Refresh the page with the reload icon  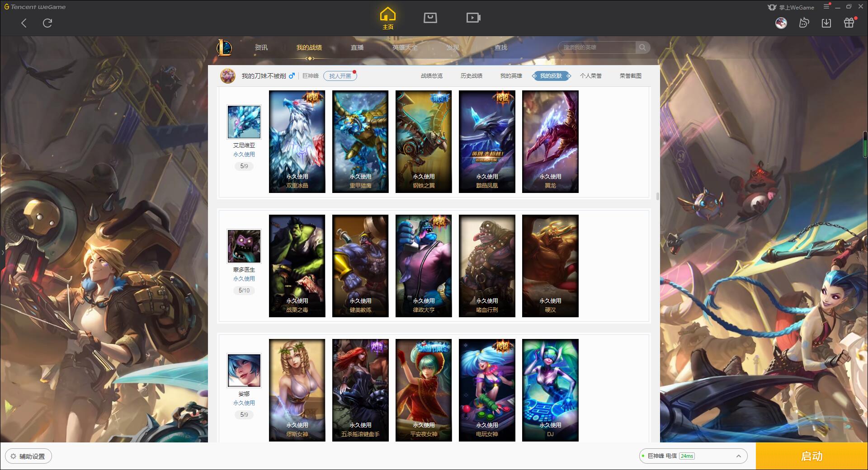[47, 23]
